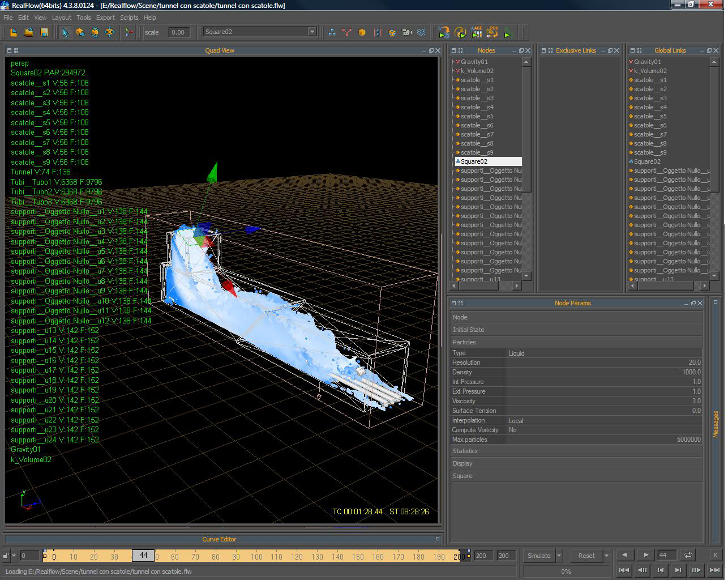Click frame 100 on the timeline slider
Viewport: 728px width, 580px height.
click(x=256, y=556)
